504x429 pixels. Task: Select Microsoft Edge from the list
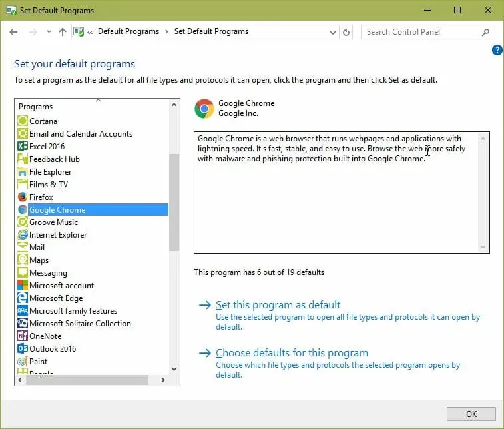[x=56, y=298]
